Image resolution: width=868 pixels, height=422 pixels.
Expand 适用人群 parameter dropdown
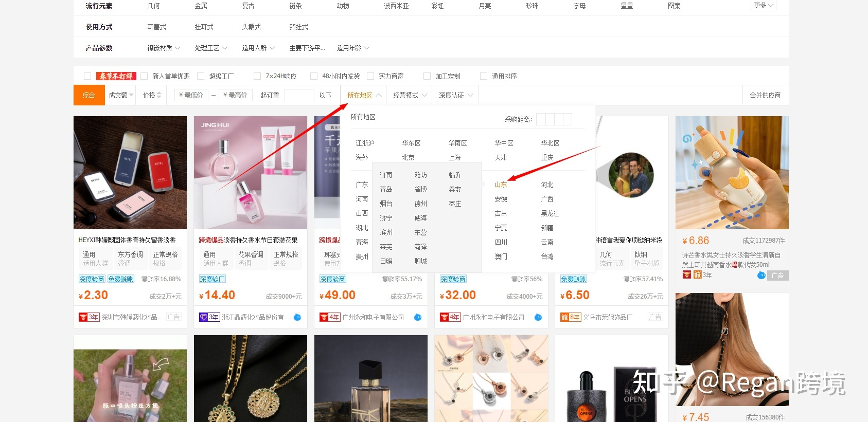coord(258,48)
